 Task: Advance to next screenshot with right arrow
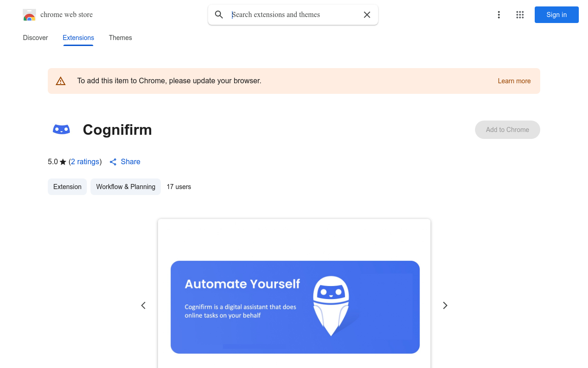[445, 305]
